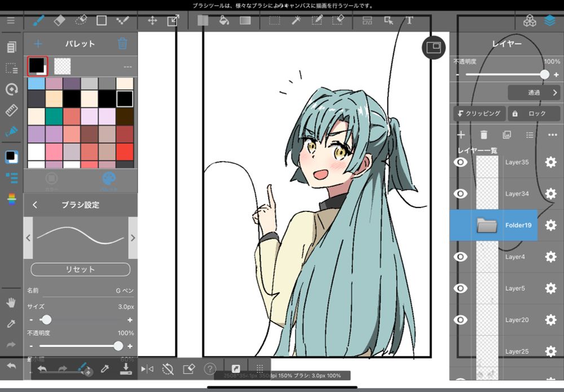The width and height of the screenshot is (564, 392).
Task: Click the brush サイズ slider handle
Action: coord(46,319)
